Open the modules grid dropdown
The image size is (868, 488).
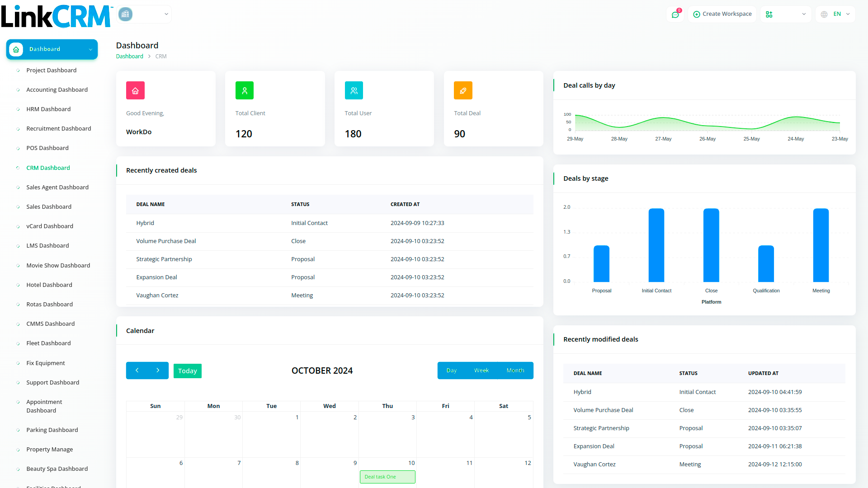(786, 14)
